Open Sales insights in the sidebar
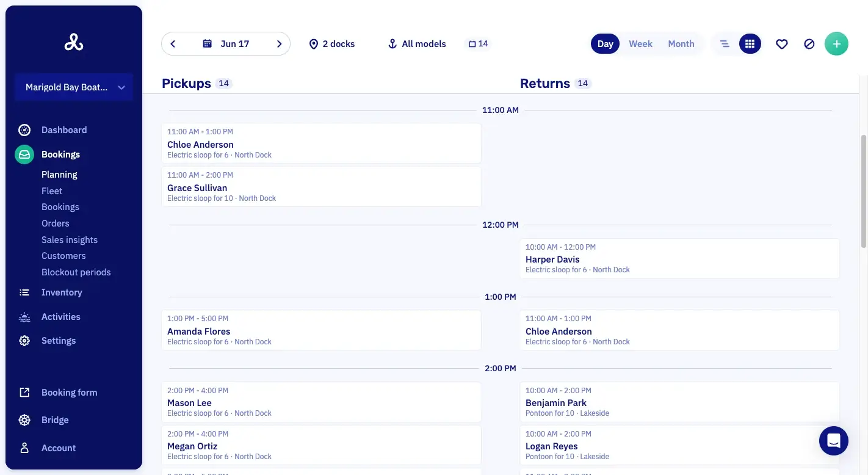 pos(70,240)
